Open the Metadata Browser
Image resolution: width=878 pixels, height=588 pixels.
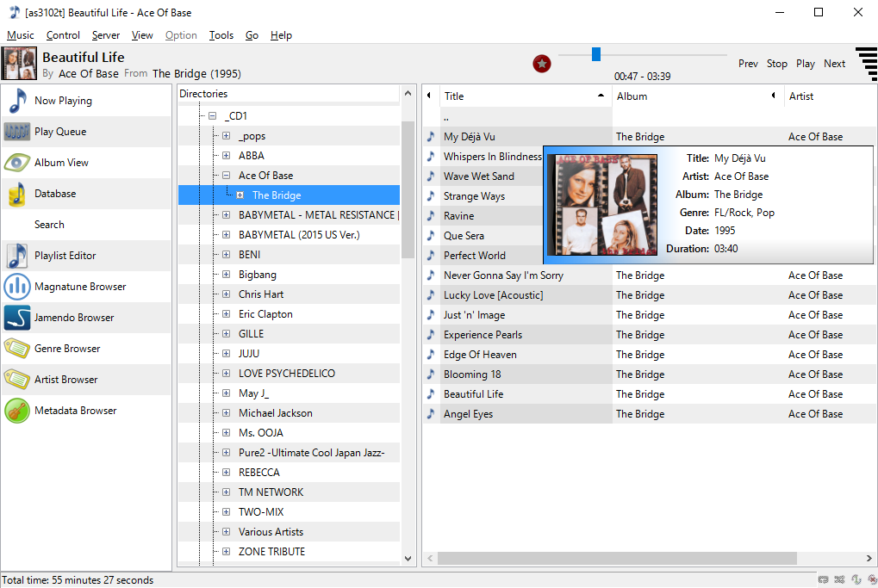(x=86, y=411)
